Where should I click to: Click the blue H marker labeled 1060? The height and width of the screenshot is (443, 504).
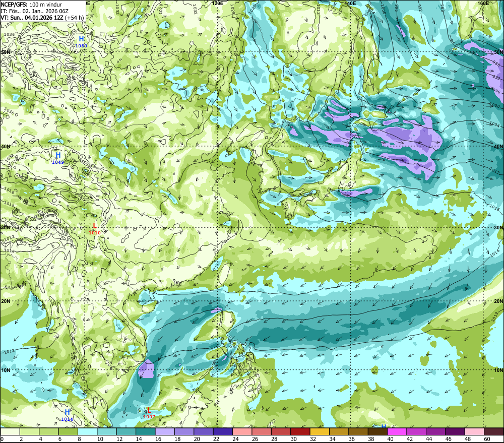pos(81,39)
